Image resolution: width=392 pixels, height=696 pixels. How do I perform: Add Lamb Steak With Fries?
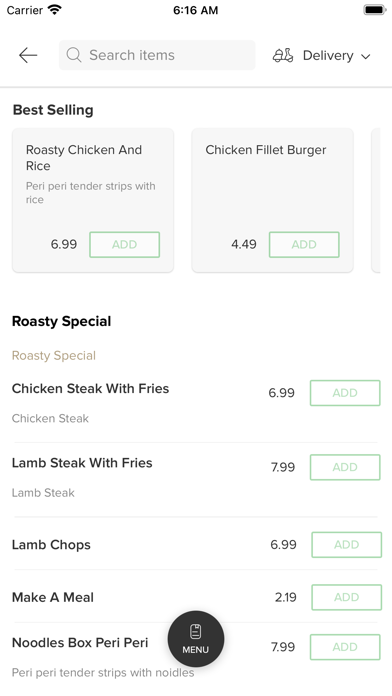345,467
